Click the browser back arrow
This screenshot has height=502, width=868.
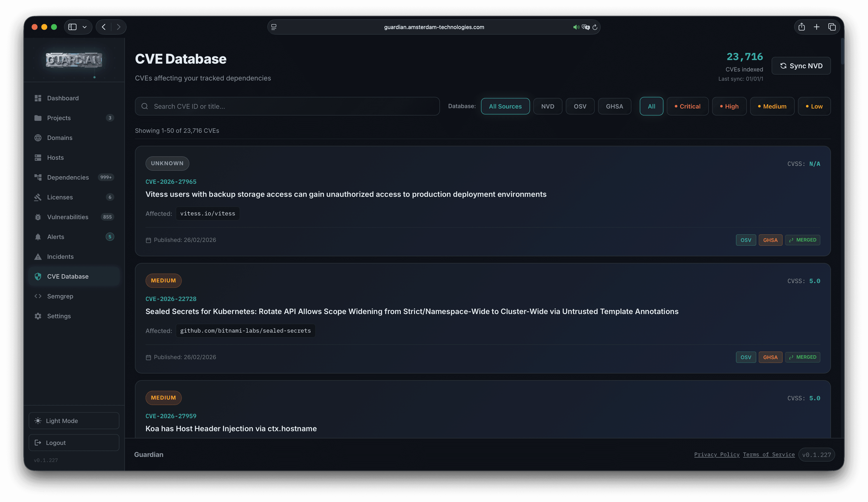point(104,27)
